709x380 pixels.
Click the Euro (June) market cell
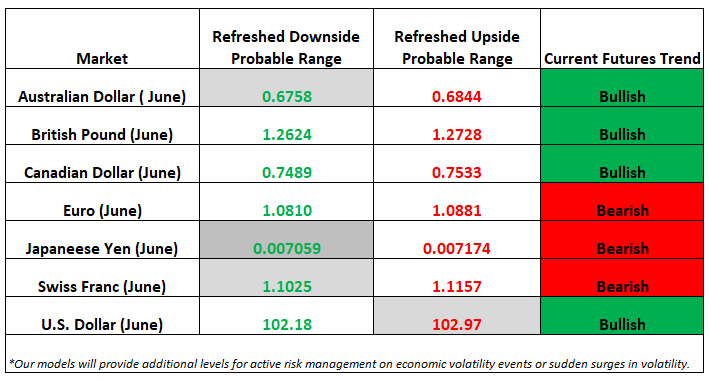pos(102,202)
